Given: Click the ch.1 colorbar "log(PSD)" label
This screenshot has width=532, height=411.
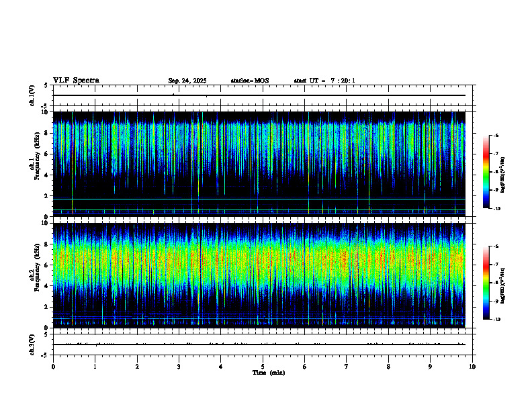Looking at the screenshot, I should pyautogui.click(x=503, y=175).
